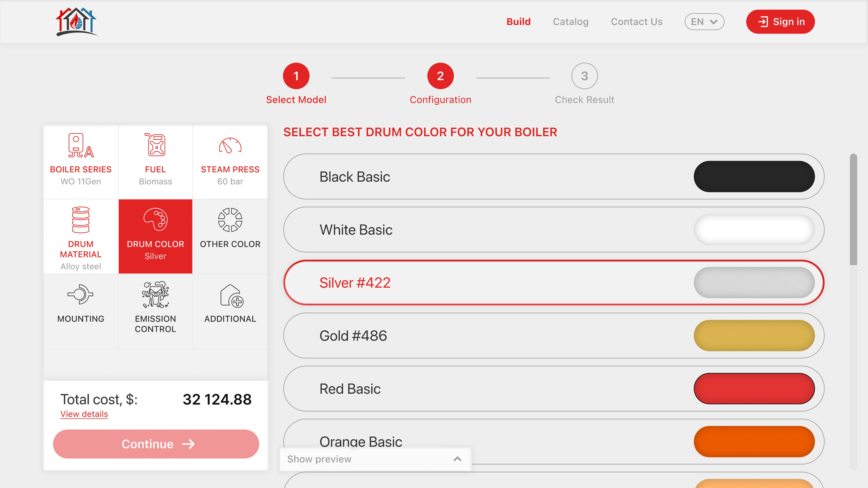Open the Catalog menu item

[571, 21]
